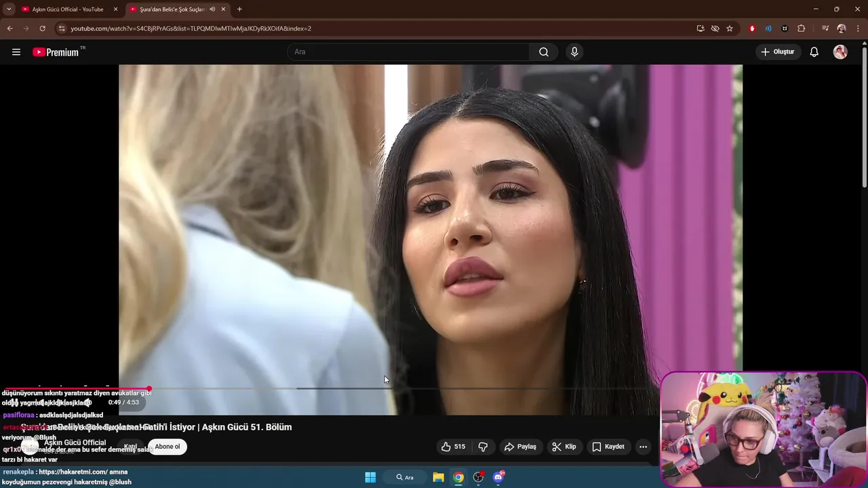Bookmark this page with star icon
The width and height of the screenshot is (868, 488).
click(x=730, y=28)
